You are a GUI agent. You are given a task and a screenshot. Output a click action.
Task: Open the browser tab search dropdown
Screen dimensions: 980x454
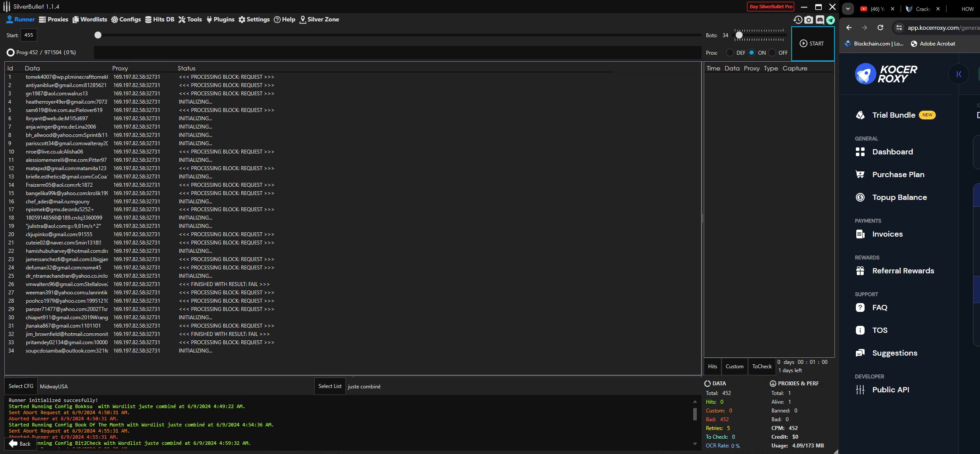click(848, 9)
